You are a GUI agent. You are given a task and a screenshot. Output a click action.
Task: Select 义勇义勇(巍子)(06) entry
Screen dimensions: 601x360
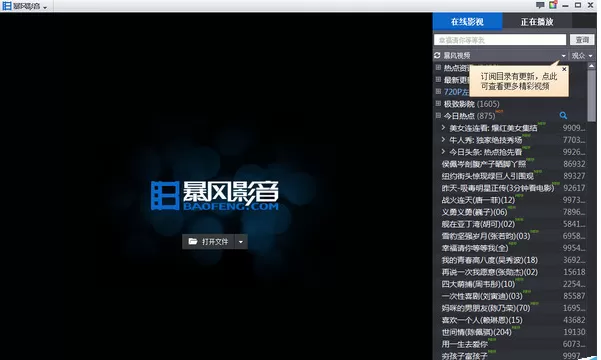(513, 212)
